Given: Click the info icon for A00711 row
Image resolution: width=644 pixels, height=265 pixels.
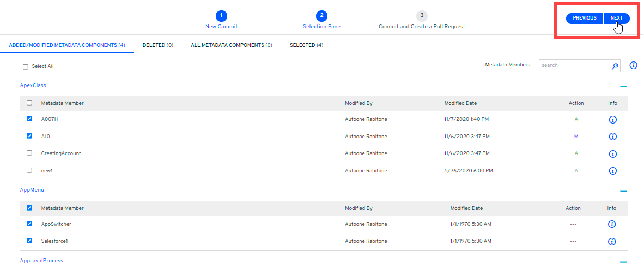Looking at the screenshot, I should point(612,119).
